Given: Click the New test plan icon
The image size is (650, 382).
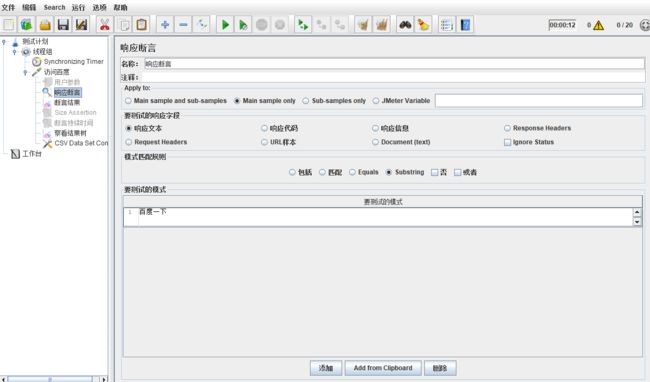Looking at the screenshot, I should 9,25.
